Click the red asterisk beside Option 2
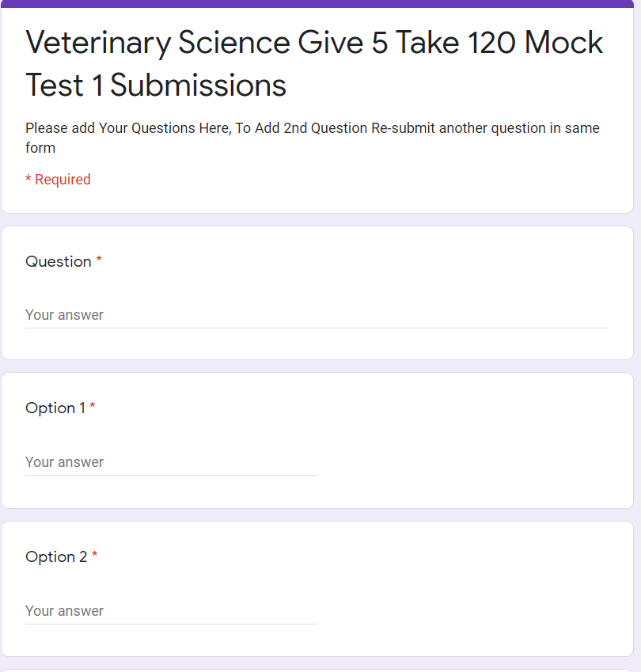 click(x=95, y=557)
